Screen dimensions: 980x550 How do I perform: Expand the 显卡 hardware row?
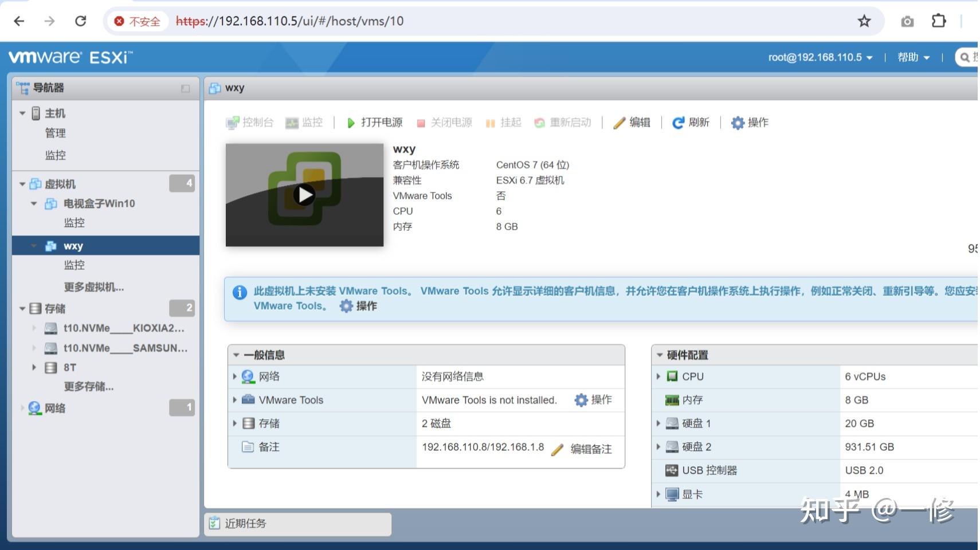(x=658, y=494)
